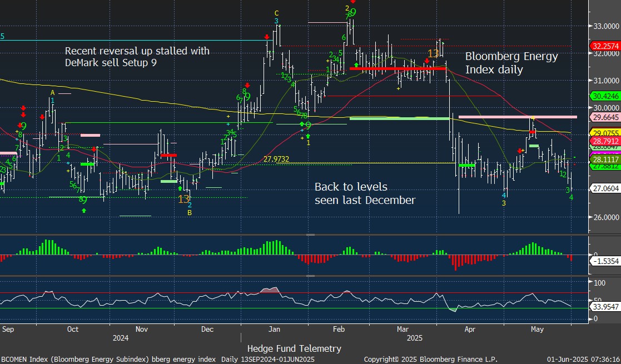Click the RSI value label 33.9547
Viewport: 621px width, 364px height.
(x=605, y=307)
